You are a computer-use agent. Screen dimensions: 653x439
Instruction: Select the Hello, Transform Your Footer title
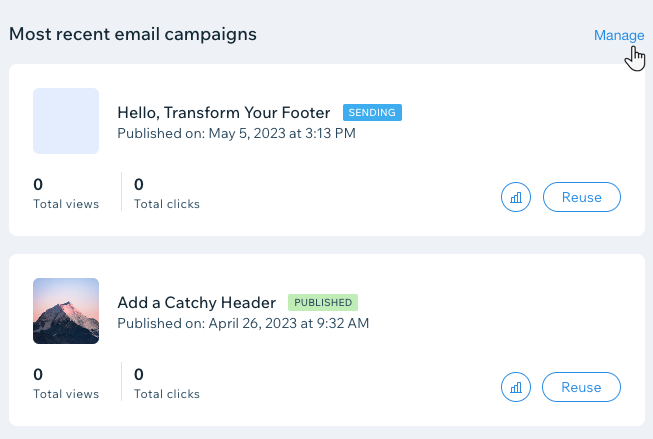click(x=224, y=112)
